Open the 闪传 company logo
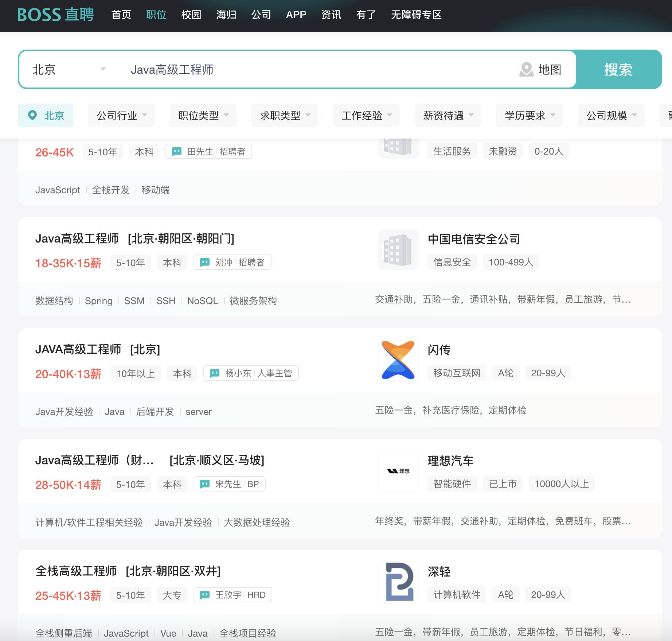 pyautogui.click(x=398, y=360)
